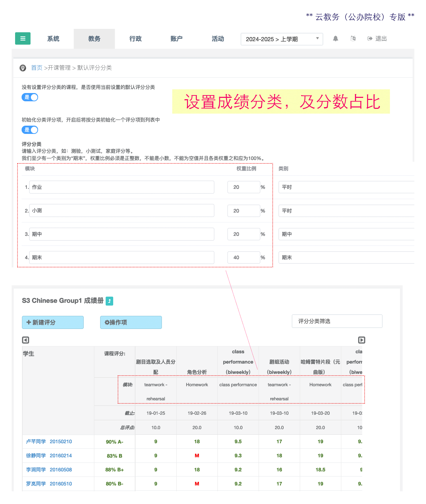Click 徐静同学's red M under 角色分析
The height and width of the screenshot is (504, 426).
tap(197, 456)
